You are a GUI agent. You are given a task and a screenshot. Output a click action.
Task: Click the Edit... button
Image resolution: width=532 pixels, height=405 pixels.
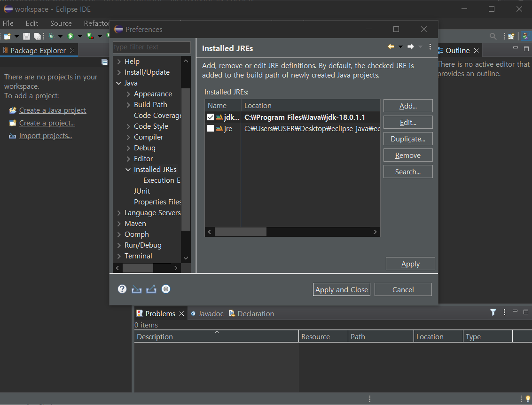tap(408, 123)
